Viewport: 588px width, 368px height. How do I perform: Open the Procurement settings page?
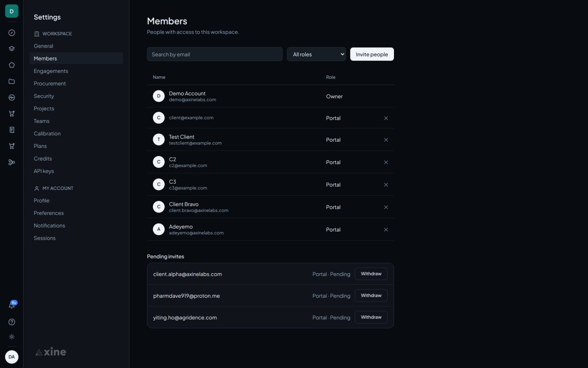tap(76, 84)
